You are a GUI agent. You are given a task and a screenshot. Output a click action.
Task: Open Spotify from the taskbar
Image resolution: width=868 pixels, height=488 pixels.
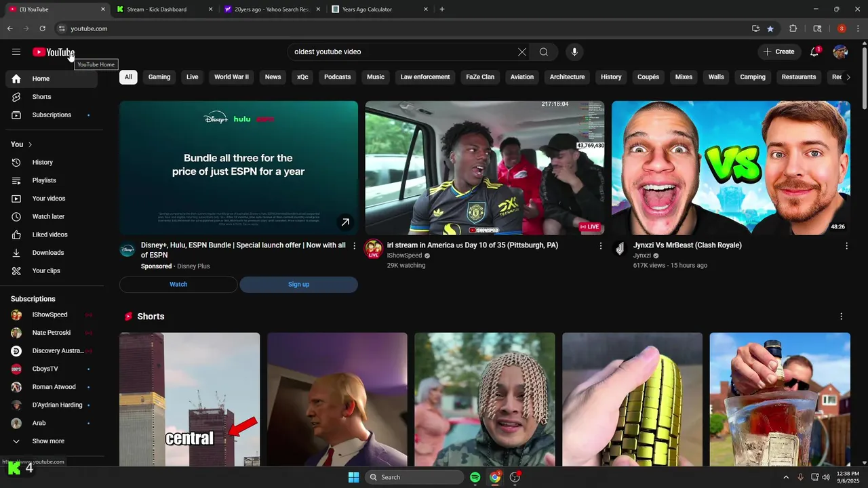point(475,477)
